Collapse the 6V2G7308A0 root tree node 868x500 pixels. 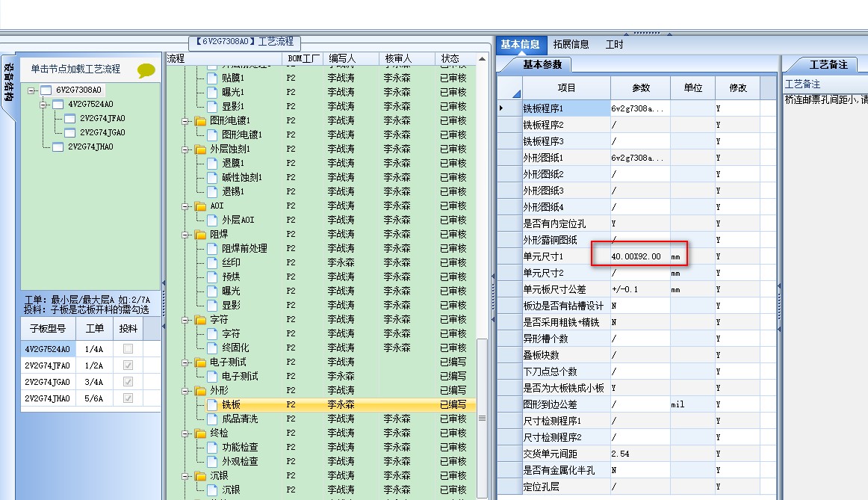click(31, 90)
